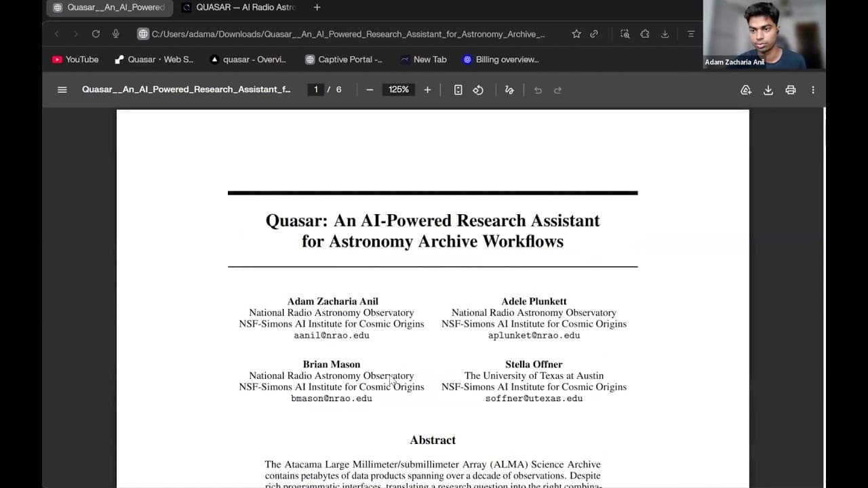Click the PDF page number field

tap(315, 89)
